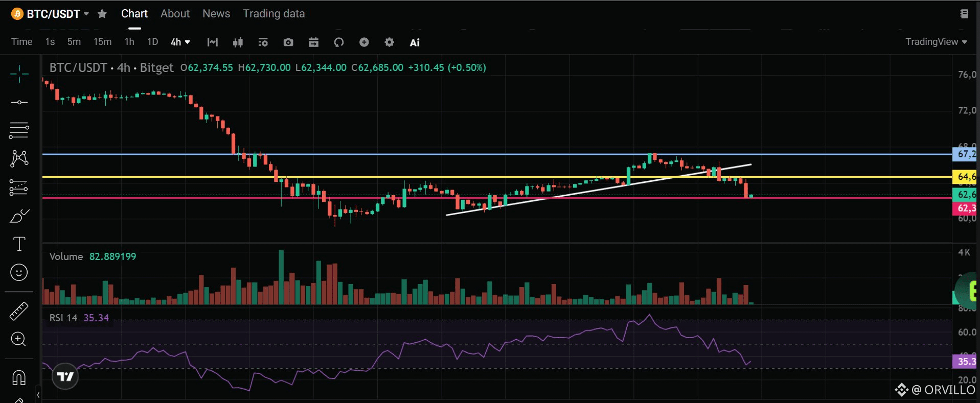Click the RSI 14 indicator legend label

click(x=63, y=318)
